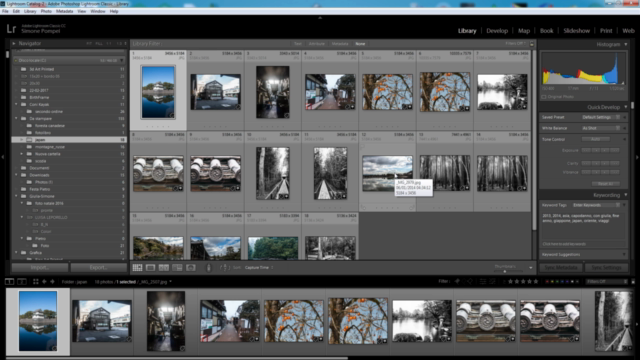Click Reset All in Quick Develop

click(x=606, y=184)
